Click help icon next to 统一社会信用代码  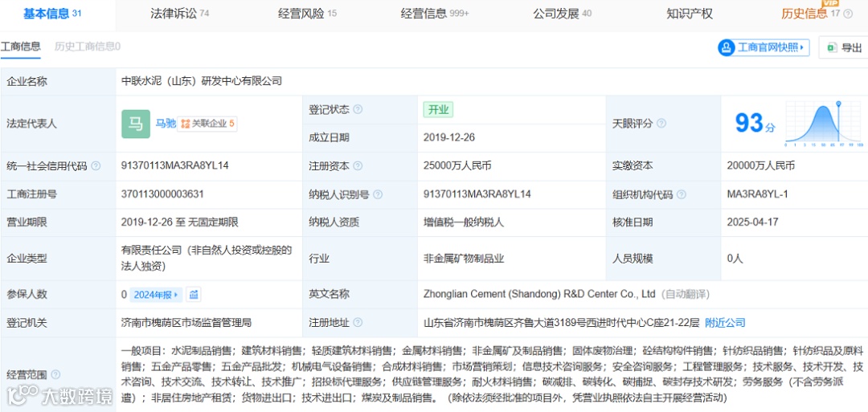(96, 166)
